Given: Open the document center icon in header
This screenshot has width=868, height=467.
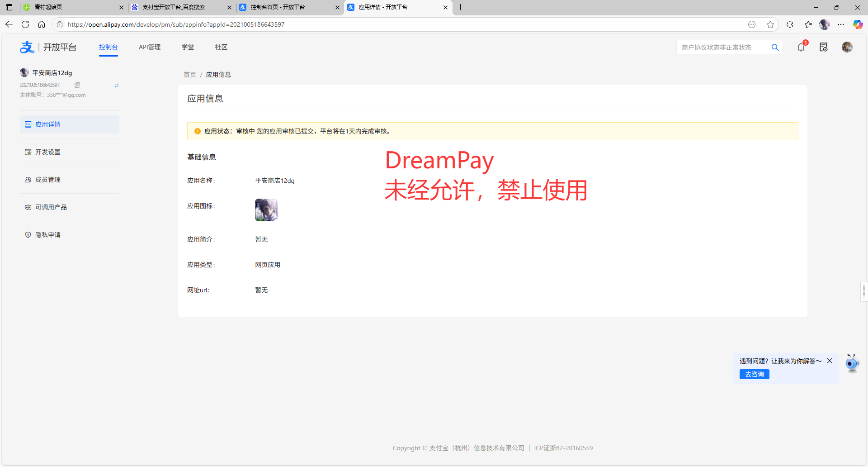Looking at the screenshot, I should tap(823, 47).
